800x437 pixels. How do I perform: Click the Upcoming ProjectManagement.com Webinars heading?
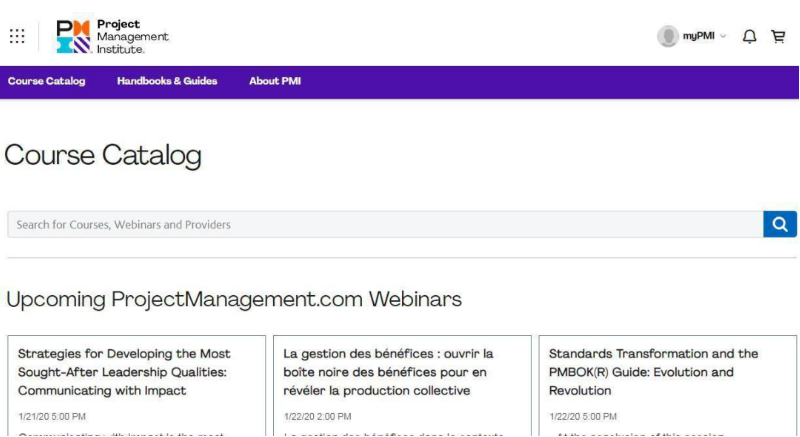click(x=234, y=299)
